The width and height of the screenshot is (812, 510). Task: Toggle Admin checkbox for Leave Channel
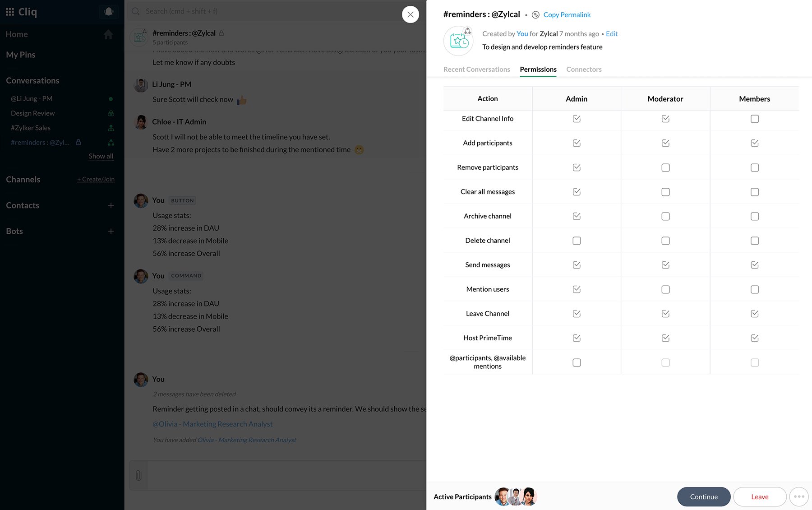point(577,314)
